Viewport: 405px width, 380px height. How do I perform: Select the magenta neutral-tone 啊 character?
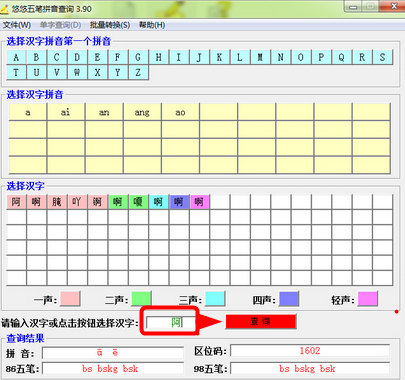pyautogui.click(x=199, y=202)
